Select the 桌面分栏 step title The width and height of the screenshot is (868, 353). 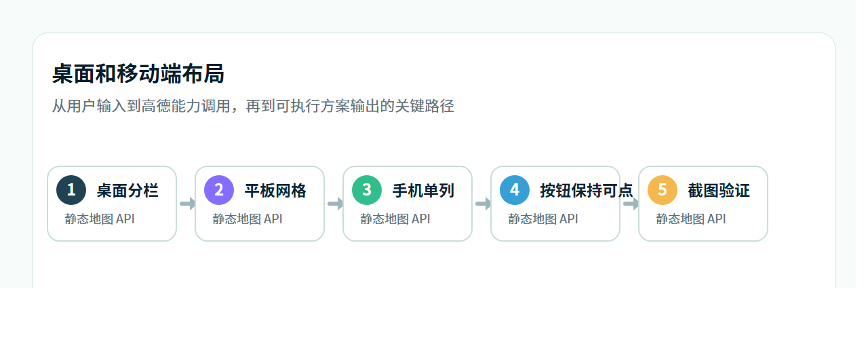127,191
